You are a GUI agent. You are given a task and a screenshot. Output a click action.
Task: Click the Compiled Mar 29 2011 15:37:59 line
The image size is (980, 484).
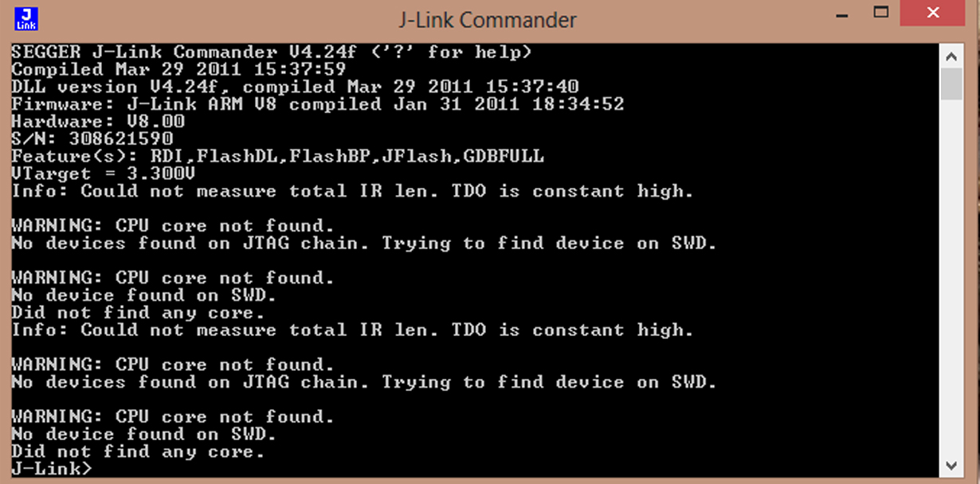tap(178, 69)
